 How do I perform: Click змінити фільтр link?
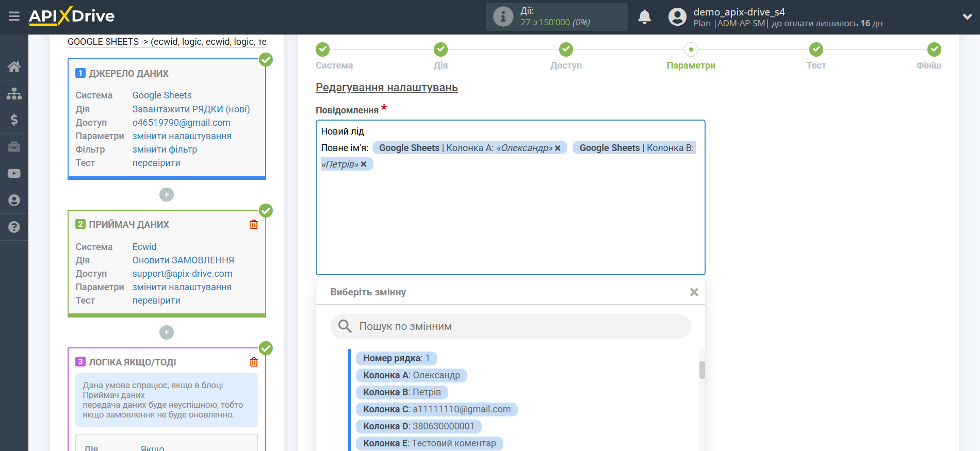click(x=165, y=149)
